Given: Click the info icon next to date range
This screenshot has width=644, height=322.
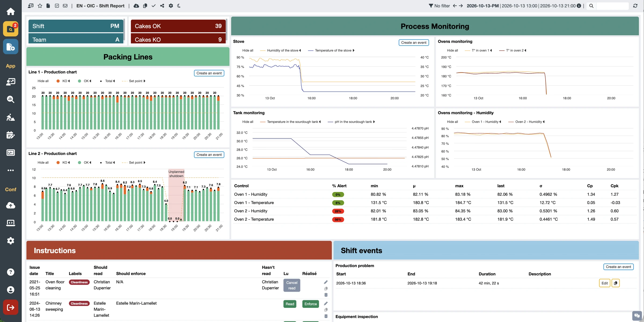Looking at the screenshot, I should coord(579,6).
